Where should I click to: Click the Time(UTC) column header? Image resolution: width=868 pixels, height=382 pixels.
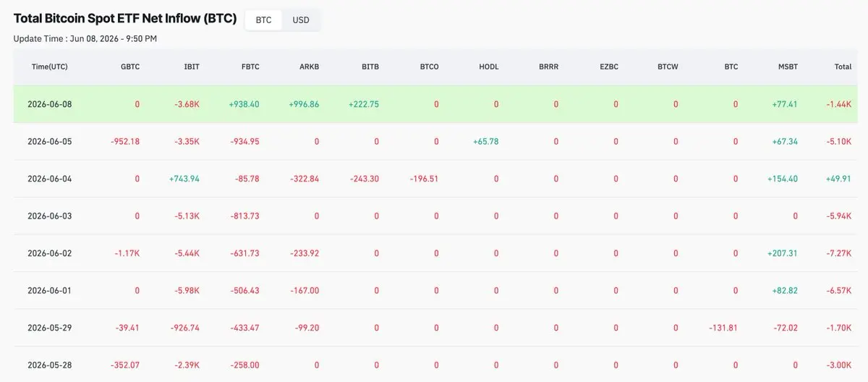tap(50, 67)
